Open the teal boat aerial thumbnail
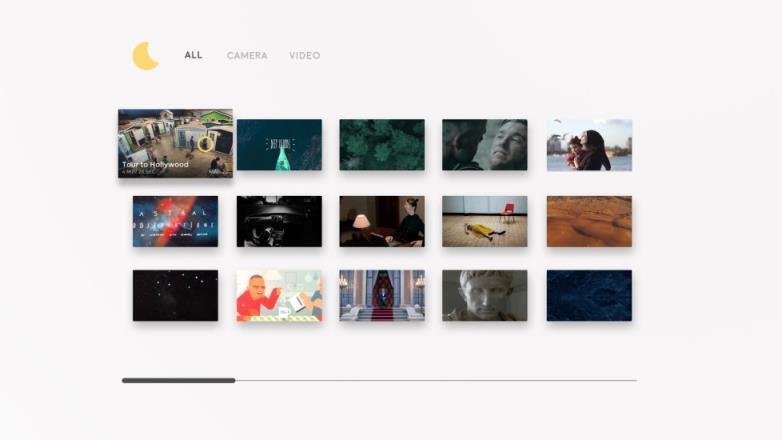 [279, 145]
